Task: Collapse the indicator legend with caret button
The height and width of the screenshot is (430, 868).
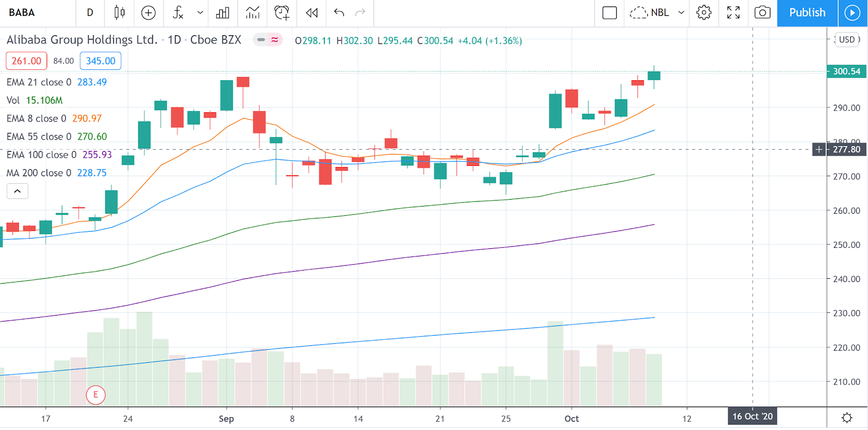Action: [17, 191]
